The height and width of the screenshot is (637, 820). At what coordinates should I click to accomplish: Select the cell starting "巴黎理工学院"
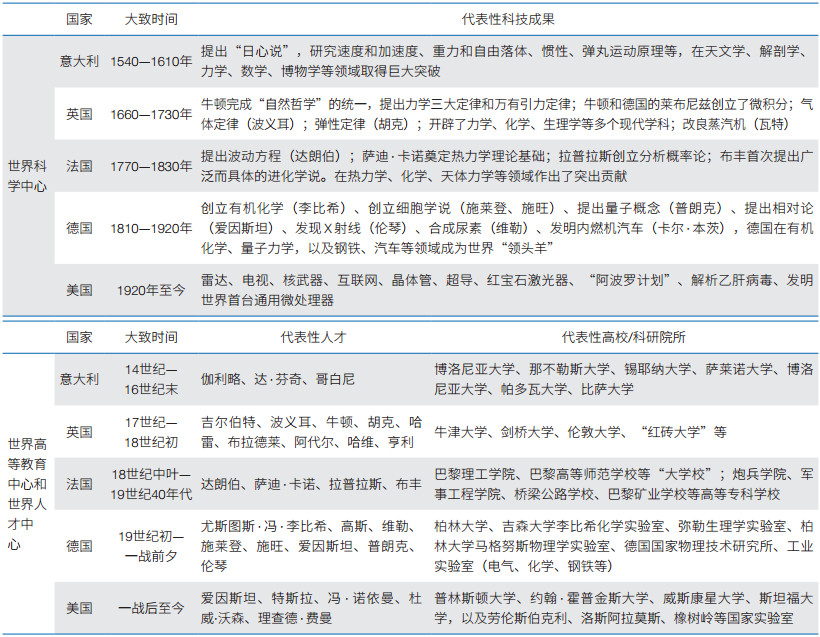point(623,484)
